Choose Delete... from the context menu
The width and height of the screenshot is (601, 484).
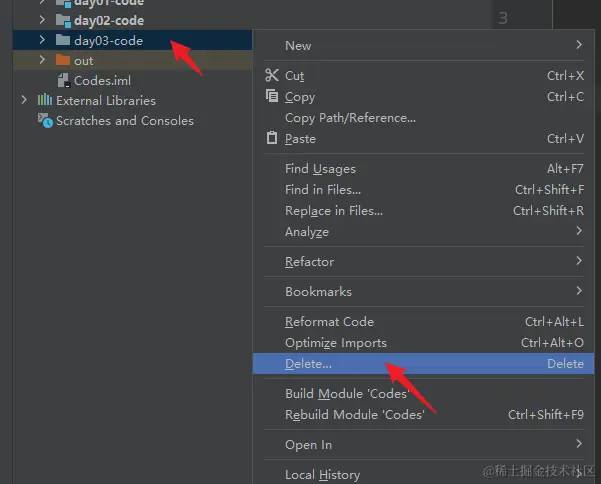click(x=424, y=364)
